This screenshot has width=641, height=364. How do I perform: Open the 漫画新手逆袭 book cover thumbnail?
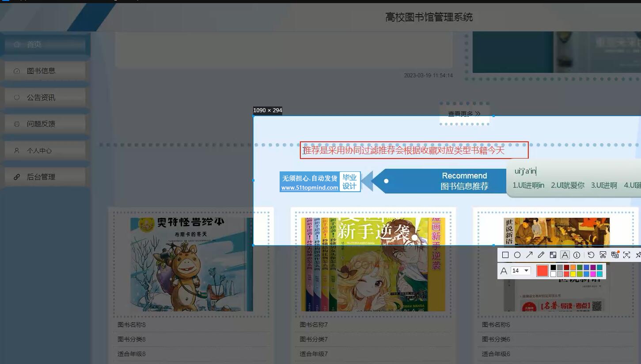click(x=373, y=264)
